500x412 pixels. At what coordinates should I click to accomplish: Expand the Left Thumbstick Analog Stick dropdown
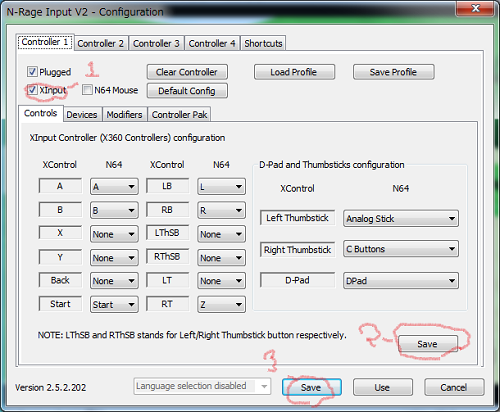pos(401,219)
